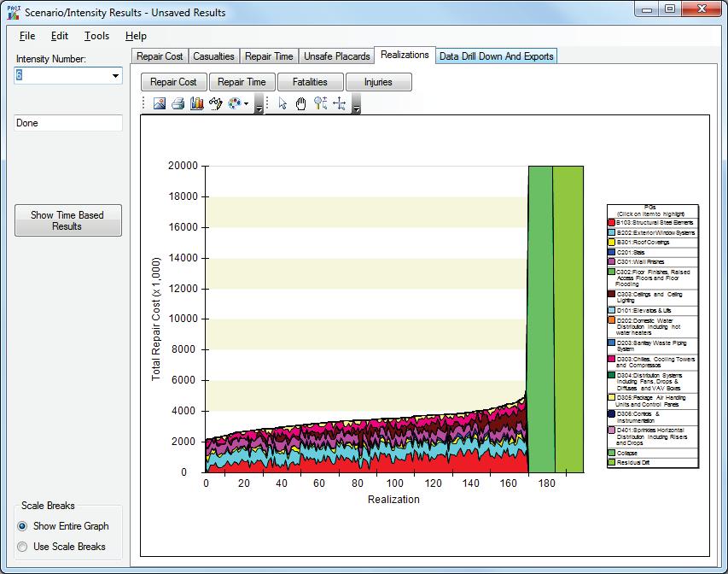Open the Tools menu

[x=96, y=36]
